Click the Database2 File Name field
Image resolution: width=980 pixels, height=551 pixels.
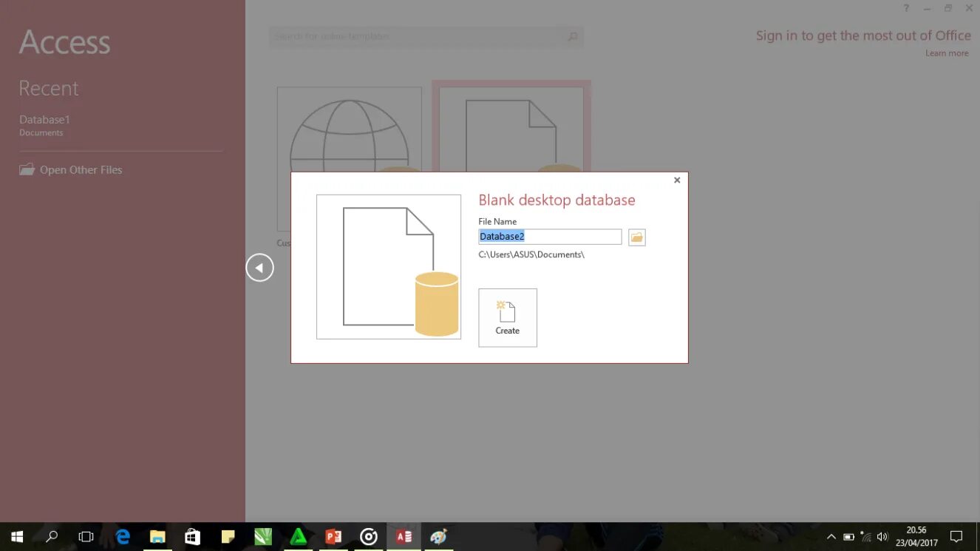point(550,237)
